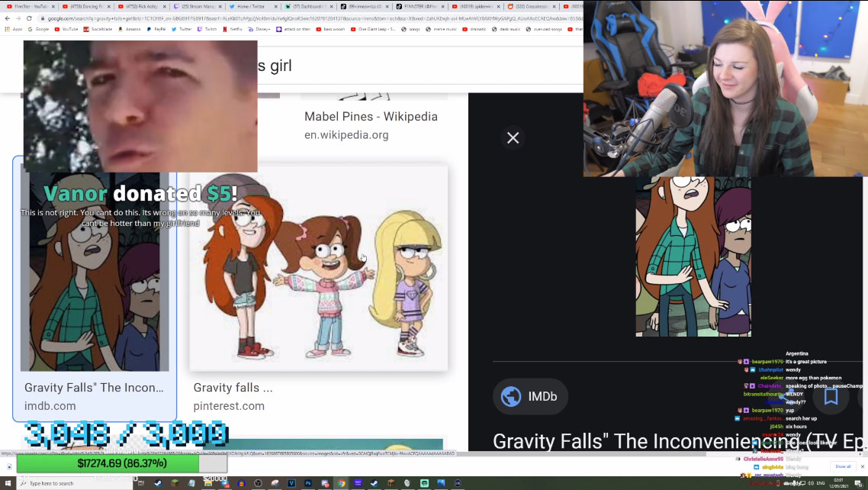Open the Twitter bookmark

[x=182, y=29]
